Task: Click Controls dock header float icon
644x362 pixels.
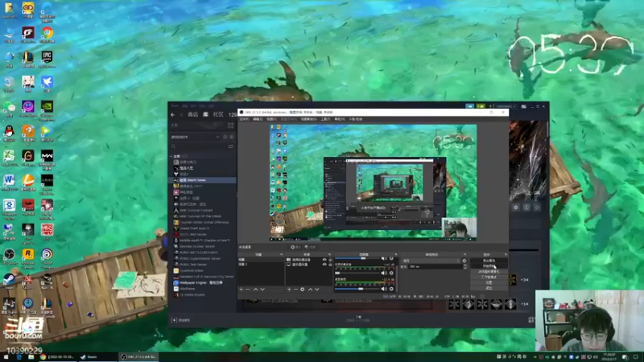Action: point(506,254)
